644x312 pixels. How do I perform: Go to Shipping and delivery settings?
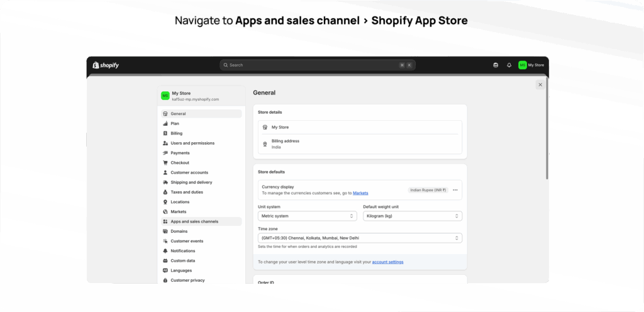click(x=201, y=182)
